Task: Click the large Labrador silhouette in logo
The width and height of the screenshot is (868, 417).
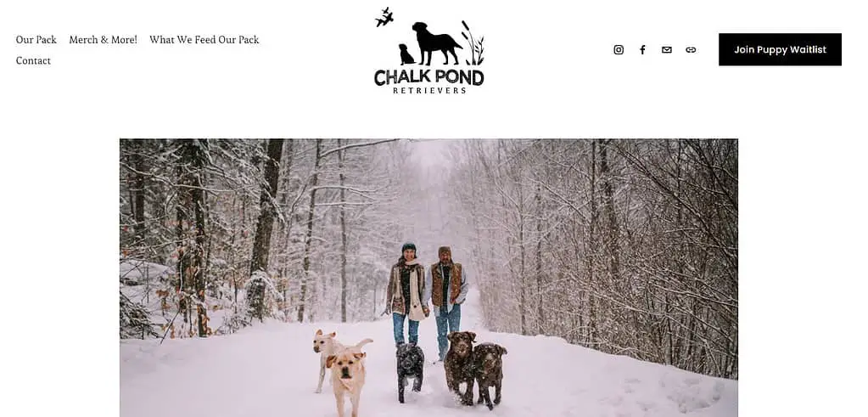Action: [437, 44]
